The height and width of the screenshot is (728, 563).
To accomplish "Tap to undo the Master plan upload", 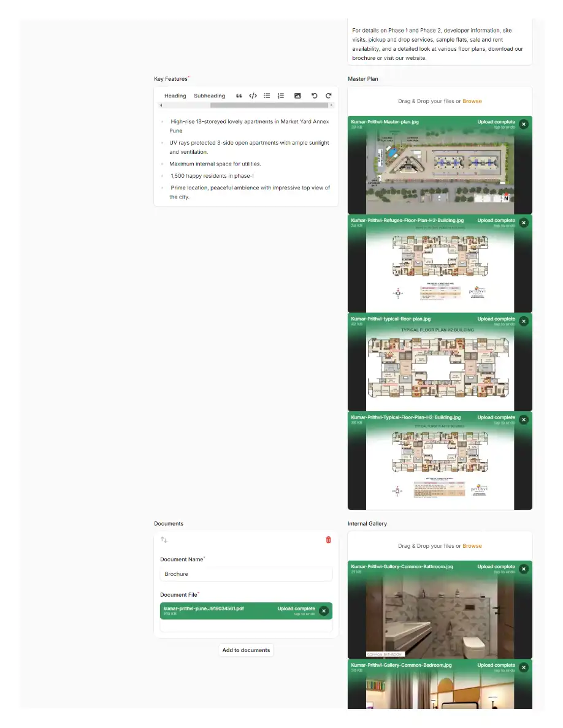I will click(x=496, y=126).
